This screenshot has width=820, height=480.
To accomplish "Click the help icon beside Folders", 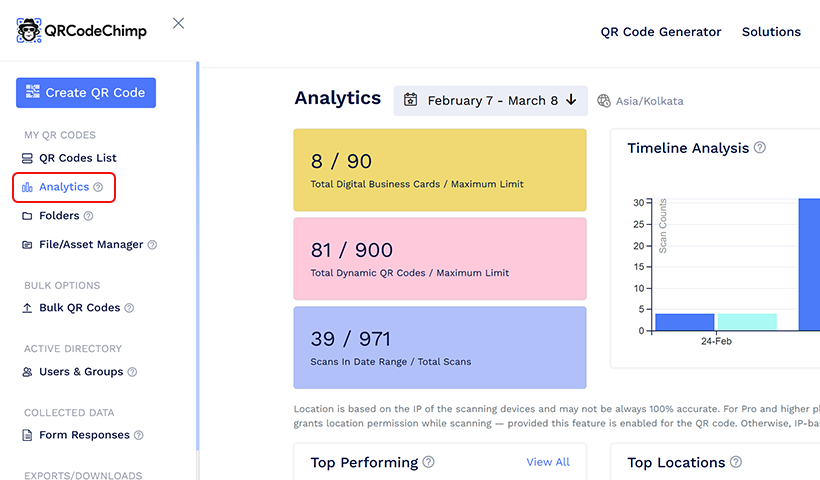I will coord(88,216).
